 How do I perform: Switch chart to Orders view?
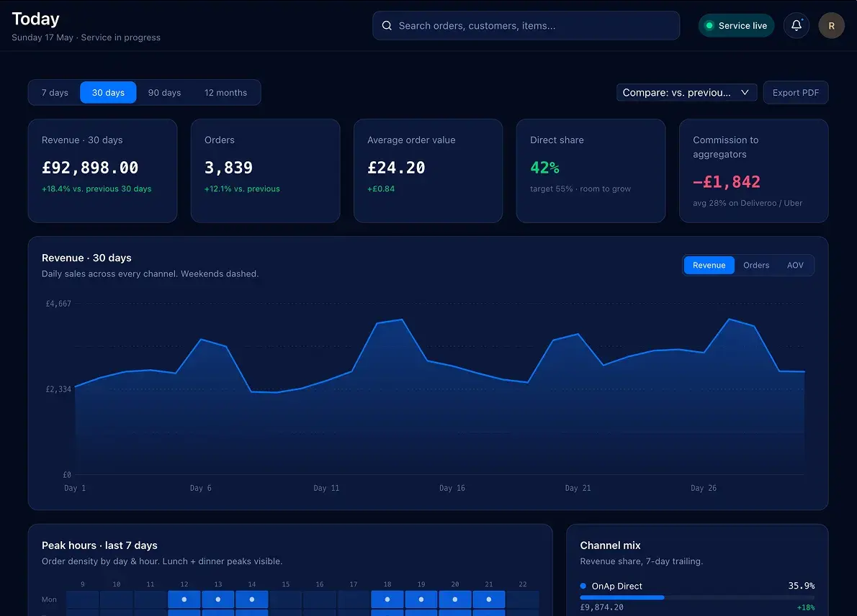(756, 266)
